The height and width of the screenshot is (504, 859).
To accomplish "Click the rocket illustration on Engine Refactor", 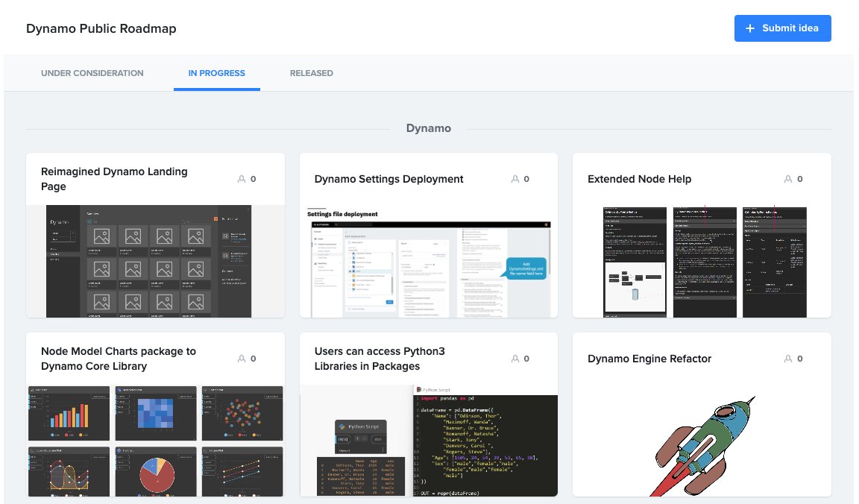I will [702, 445].
